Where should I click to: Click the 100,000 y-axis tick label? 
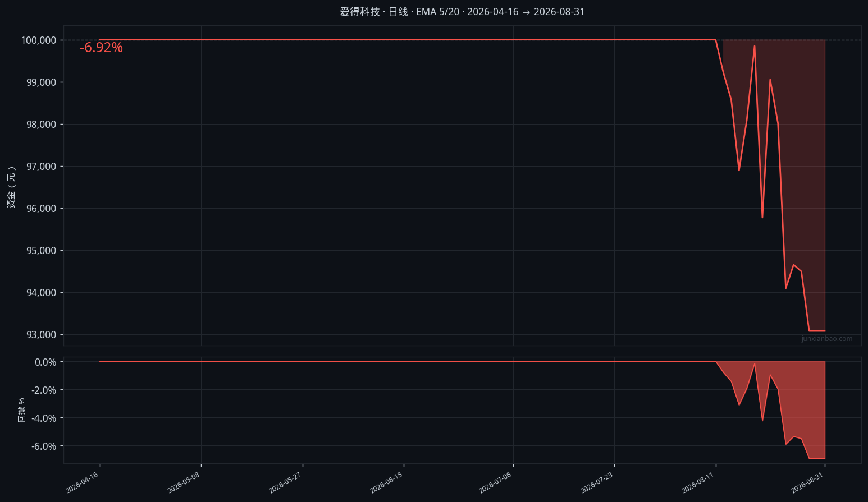pyautogui.click(x=39, y=40)
